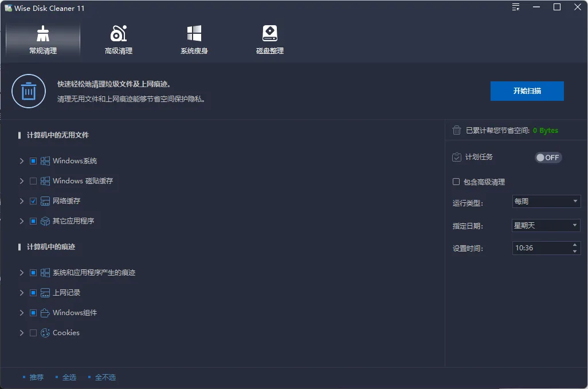Click the 全选 link
Viewport: 588px width, 389px height.
coord(69,378)
